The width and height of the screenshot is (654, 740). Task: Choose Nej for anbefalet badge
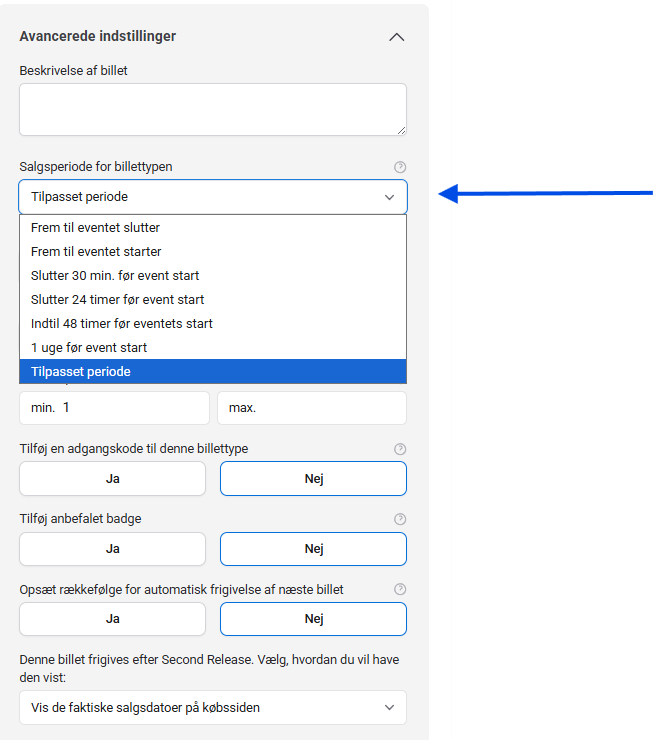point(313,549)
